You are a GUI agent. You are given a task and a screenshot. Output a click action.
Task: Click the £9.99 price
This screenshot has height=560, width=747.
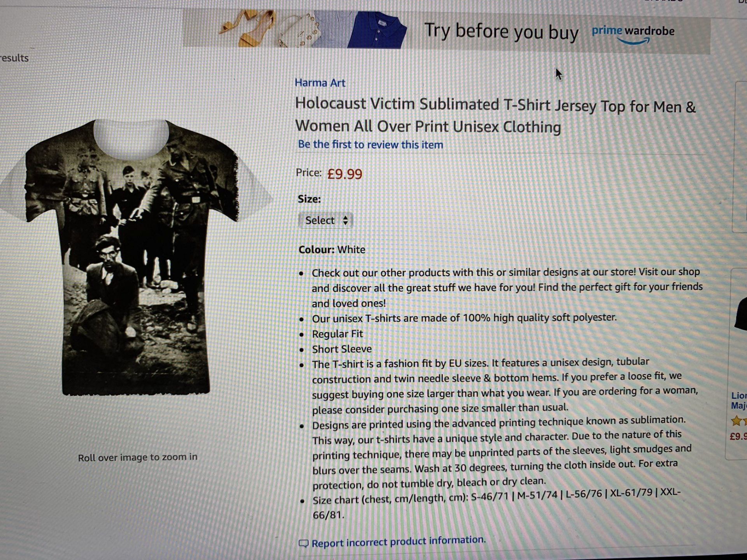pyautogui.click(x=344, y=174)
